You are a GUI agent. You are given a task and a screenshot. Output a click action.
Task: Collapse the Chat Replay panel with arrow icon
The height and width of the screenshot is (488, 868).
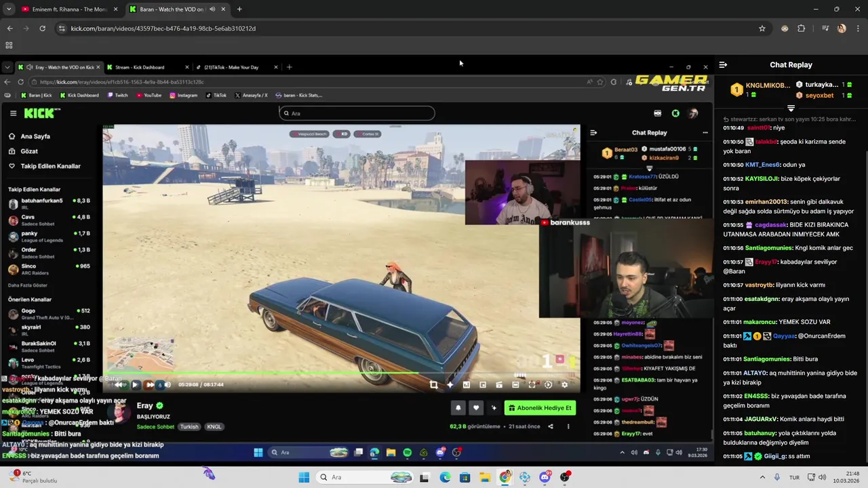tap(723, 65)
